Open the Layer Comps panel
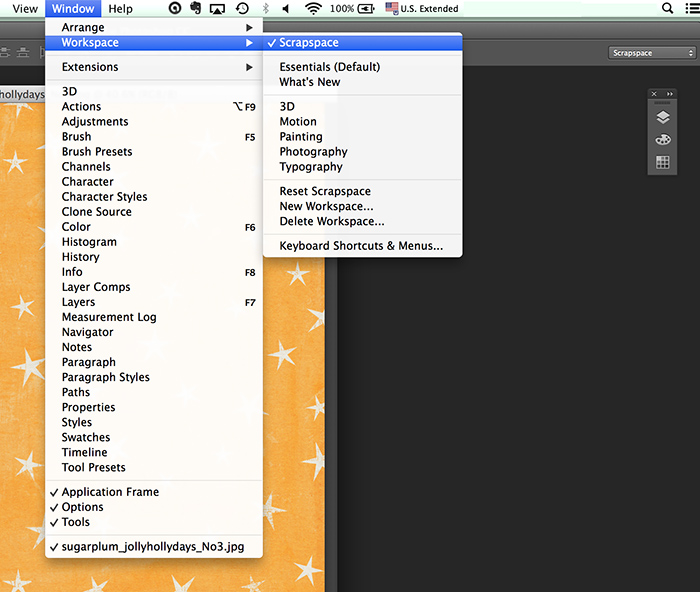700x592 pixels. click(154, 287)
